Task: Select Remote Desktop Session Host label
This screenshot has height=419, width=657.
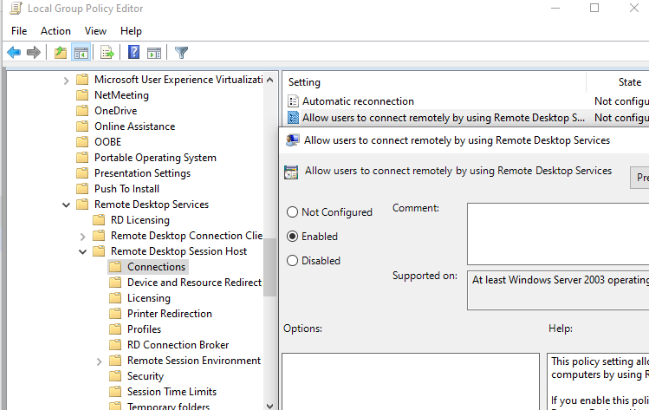Action: point(179,251)
